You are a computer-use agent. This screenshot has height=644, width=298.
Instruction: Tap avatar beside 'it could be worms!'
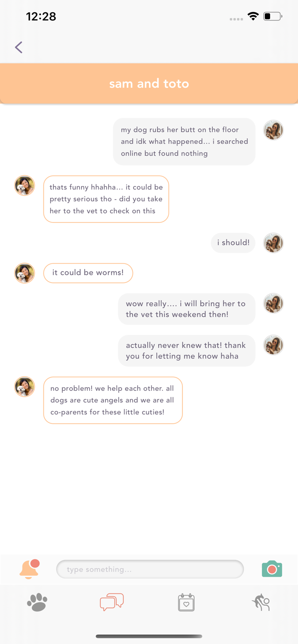coord(25,273)
